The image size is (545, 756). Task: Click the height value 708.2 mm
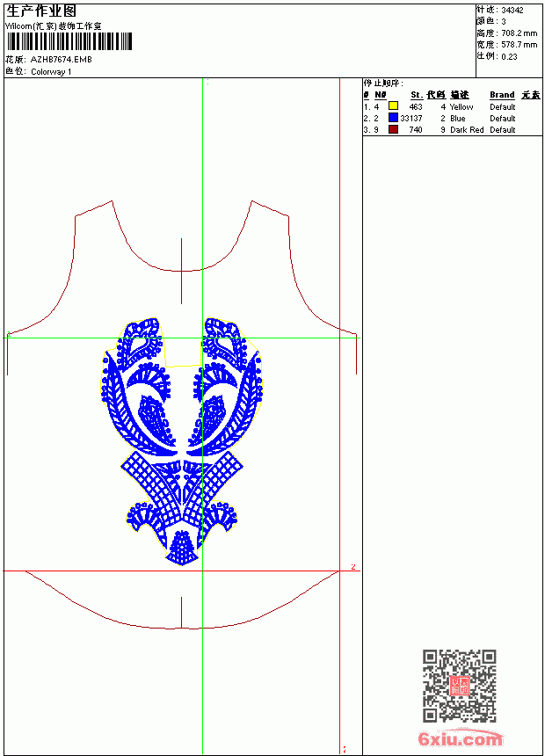(x=519, y=33)
